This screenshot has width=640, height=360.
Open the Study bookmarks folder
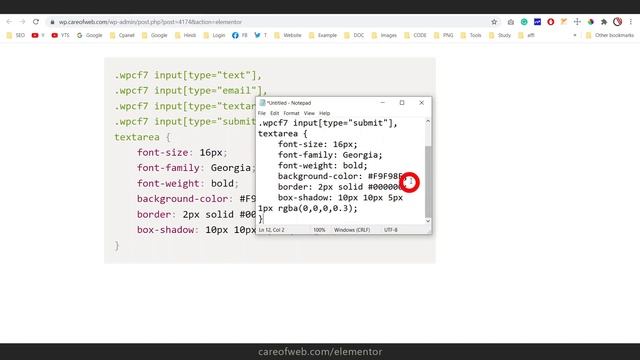click(x=500, y=36)
